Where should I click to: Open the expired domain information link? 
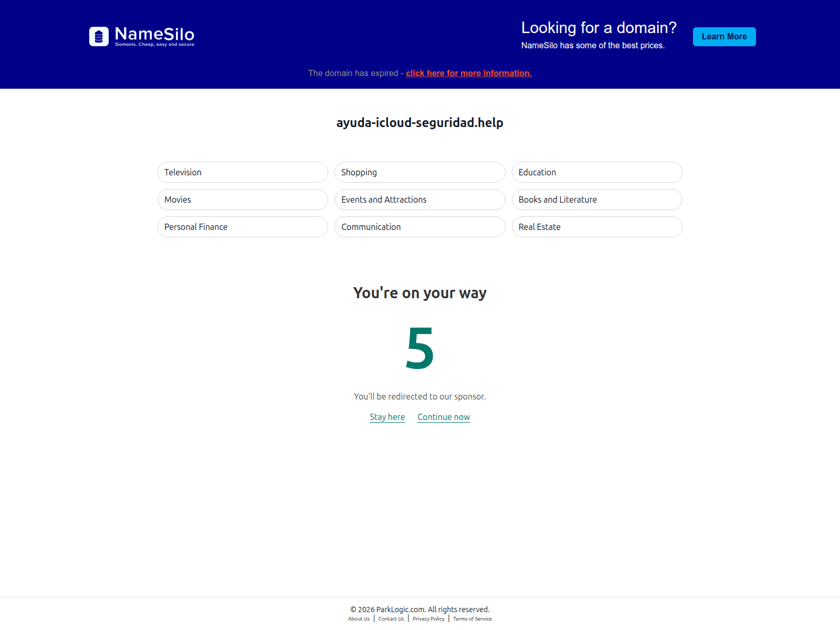point(469,73)
